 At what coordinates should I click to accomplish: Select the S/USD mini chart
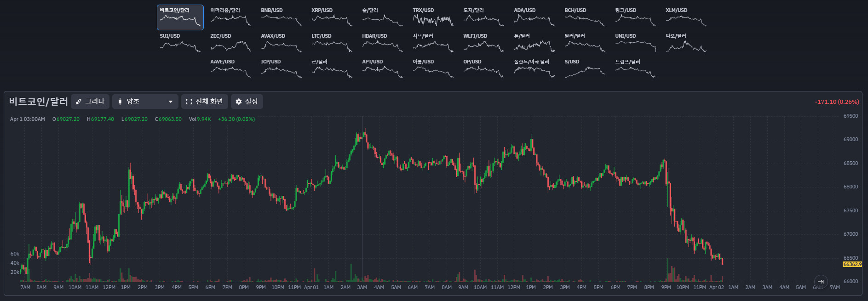[585, 69]
